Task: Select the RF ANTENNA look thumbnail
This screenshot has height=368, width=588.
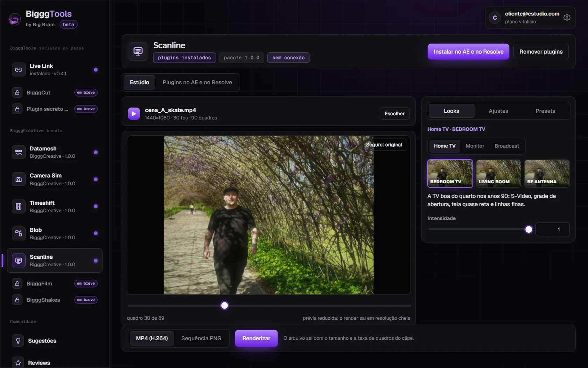Action: (x=547, y=173)
